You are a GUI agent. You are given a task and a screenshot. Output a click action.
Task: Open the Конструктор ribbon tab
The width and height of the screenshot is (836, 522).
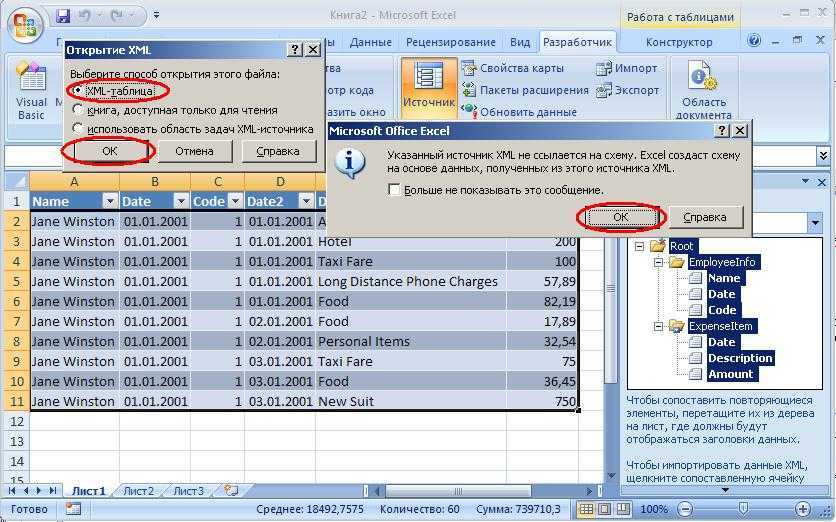tap(679, 42)
